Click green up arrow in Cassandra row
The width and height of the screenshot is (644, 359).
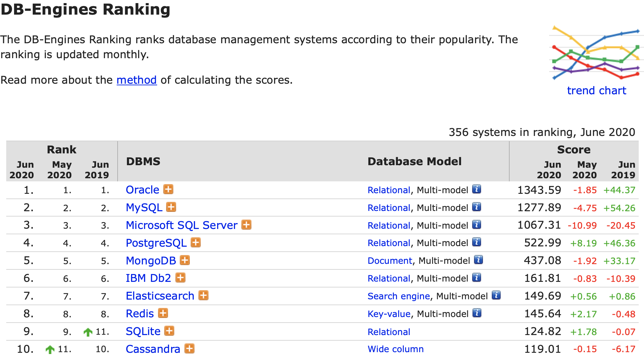50,350
